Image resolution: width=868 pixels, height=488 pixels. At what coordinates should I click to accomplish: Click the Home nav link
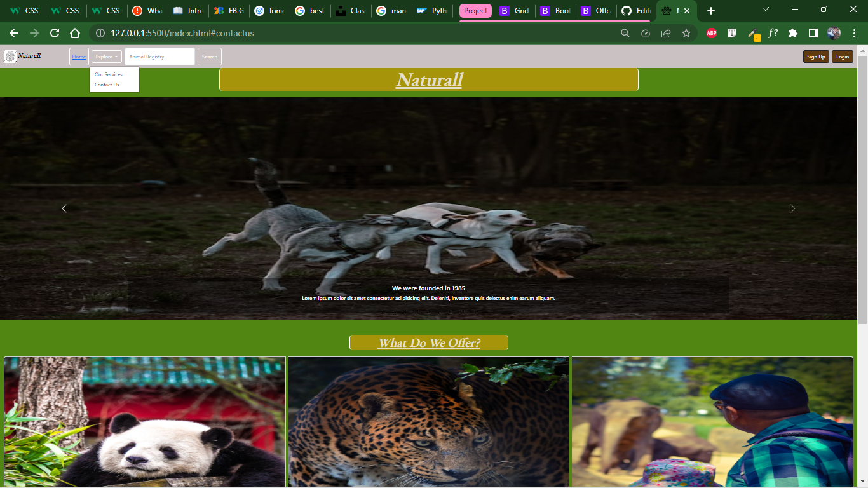point(79,57)
